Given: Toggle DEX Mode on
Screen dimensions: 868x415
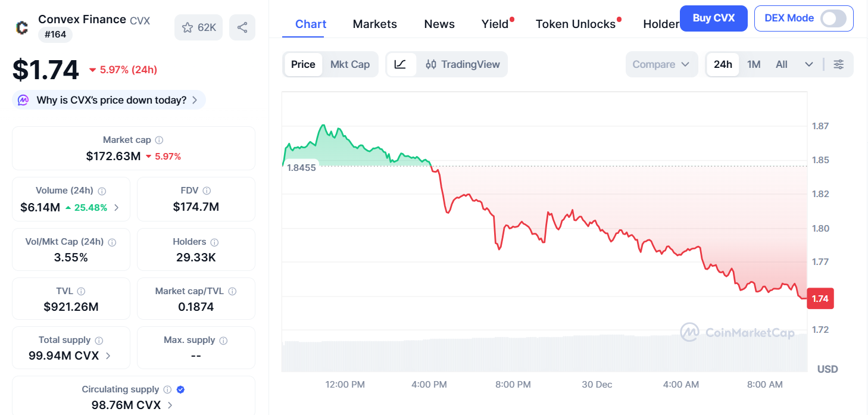Looking at the screenshot, I should [833, 18].
